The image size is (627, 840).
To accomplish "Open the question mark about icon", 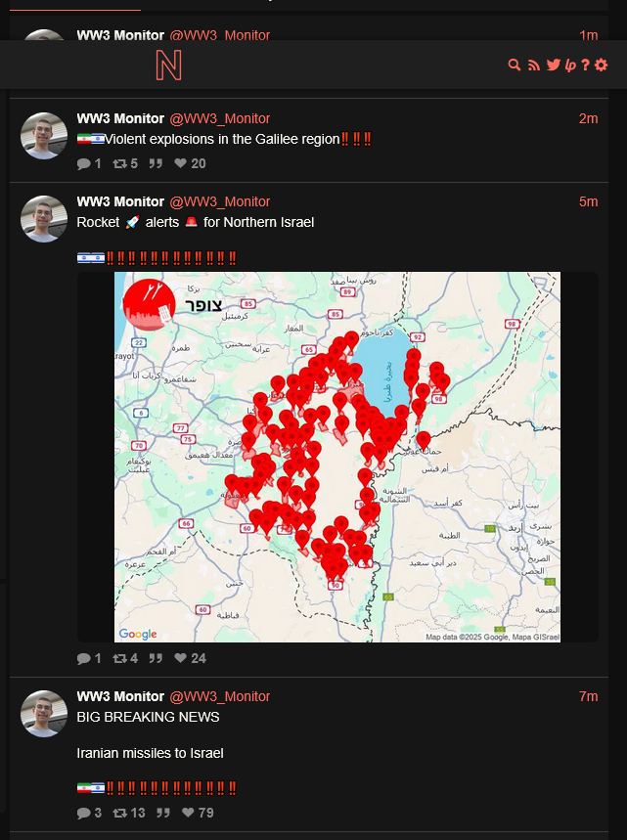I will coord(585,65).
